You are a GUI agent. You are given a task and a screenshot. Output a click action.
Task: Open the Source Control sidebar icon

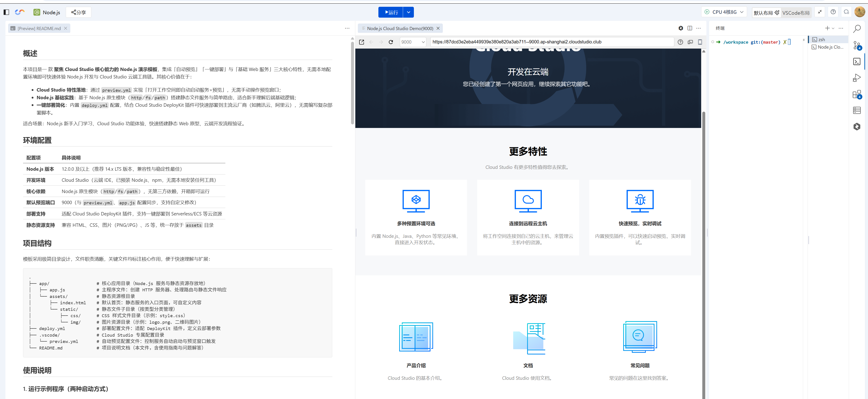857,45
